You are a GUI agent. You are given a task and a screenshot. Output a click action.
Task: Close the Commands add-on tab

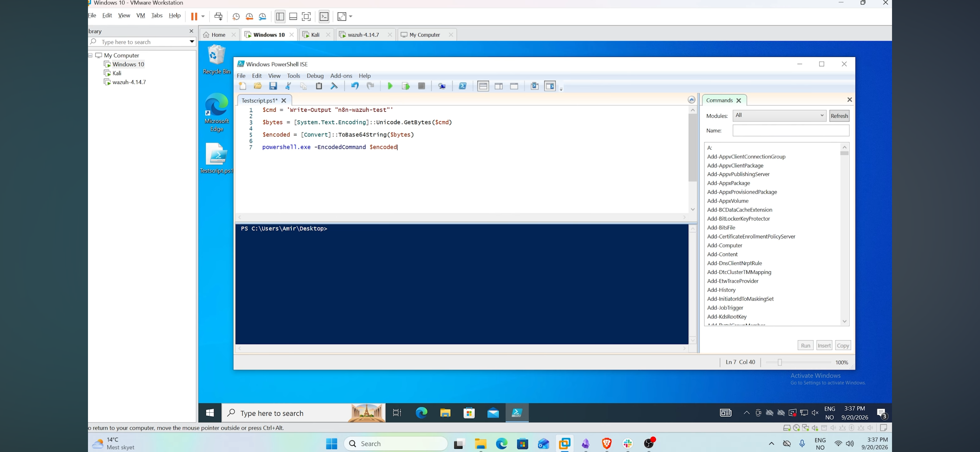[x=739, y=101]
